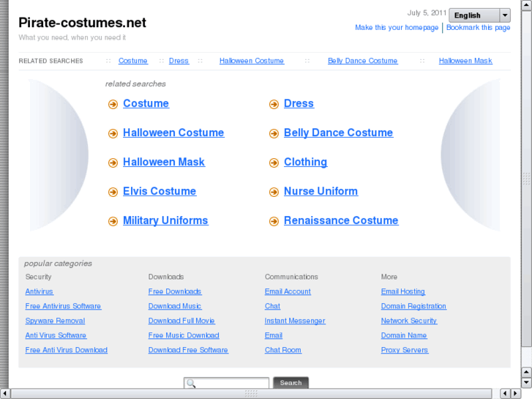Open Domain Name link

404,335
